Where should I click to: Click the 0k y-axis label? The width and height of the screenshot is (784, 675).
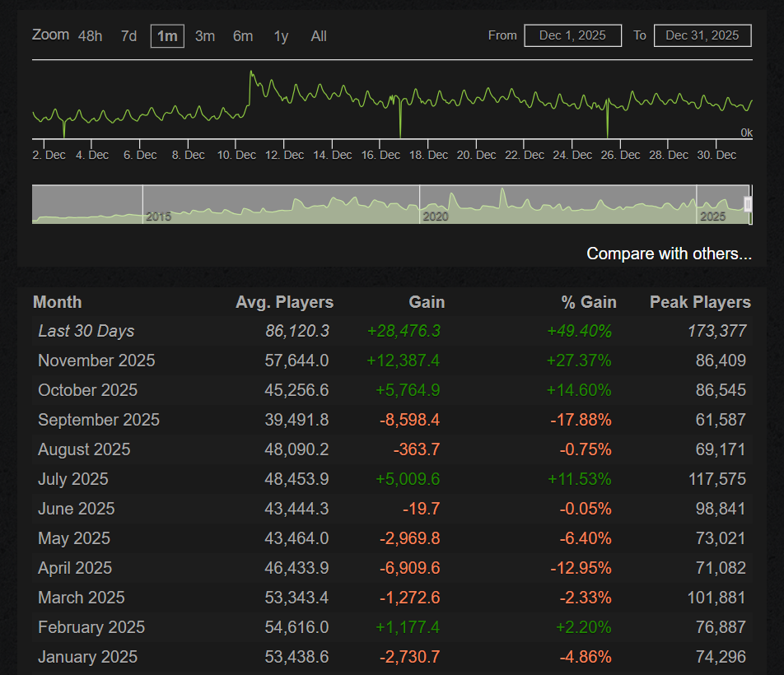(x=746, y=133)
